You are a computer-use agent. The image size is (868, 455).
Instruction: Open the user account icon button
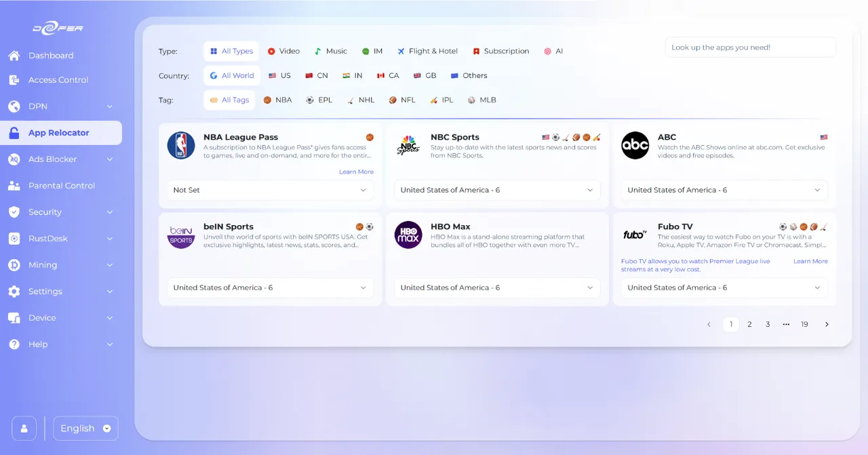24,429
